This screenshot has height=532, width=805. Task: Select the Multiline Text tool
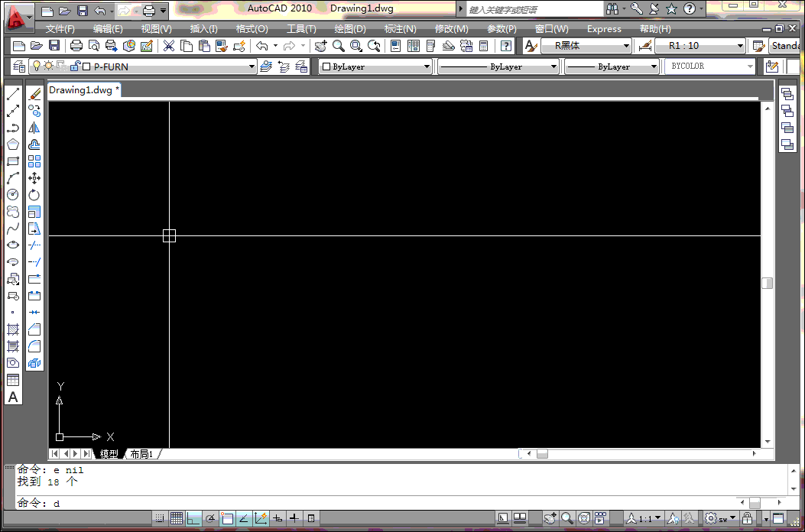coord(13,397)
